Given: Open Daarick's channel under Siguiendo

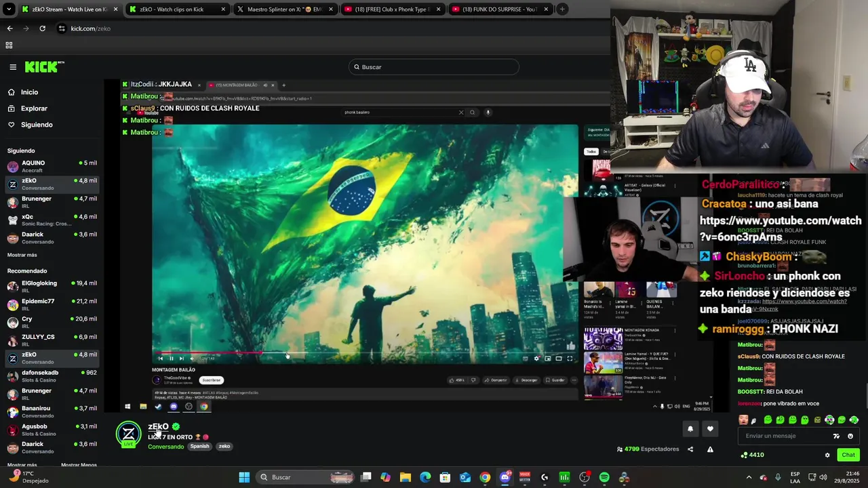Looking at the screenshot, I should pyautogui.click(x=52, y=237).
